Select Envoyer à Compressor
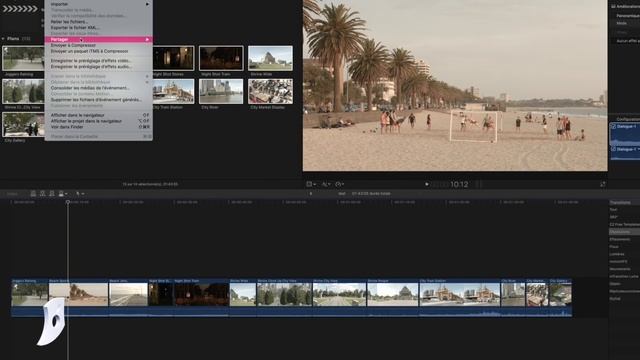 (98, 45)
